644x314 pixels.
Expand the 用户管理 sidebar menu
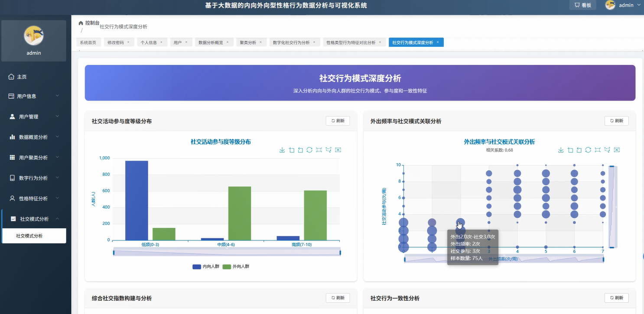coord(34,117)
